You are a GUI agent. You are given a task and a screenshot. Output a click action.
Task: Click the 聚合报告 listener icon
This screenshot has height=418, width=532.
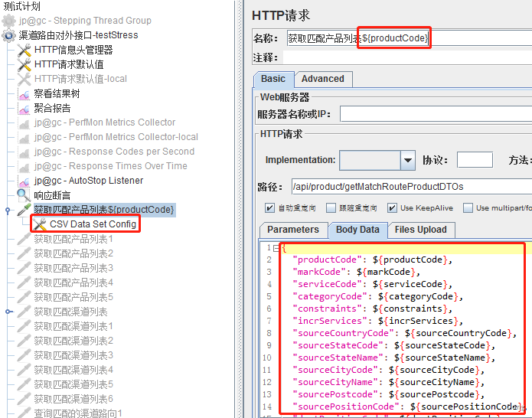[24, 108]
